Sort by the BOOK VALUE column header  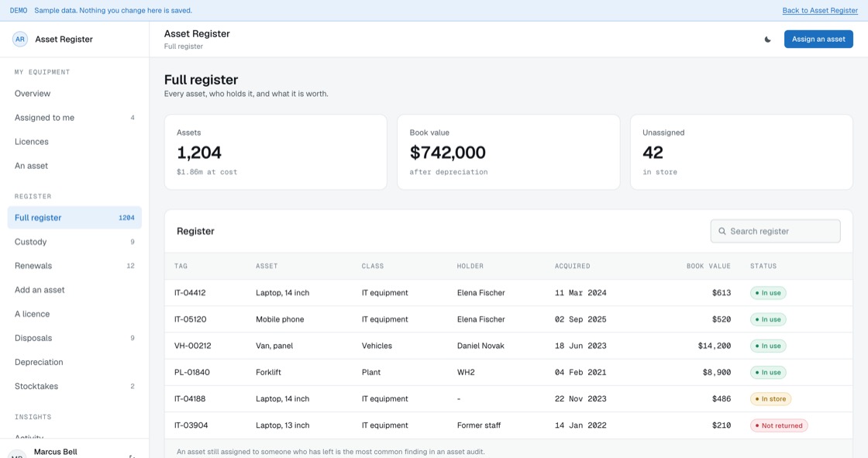[x=708, y=267]
